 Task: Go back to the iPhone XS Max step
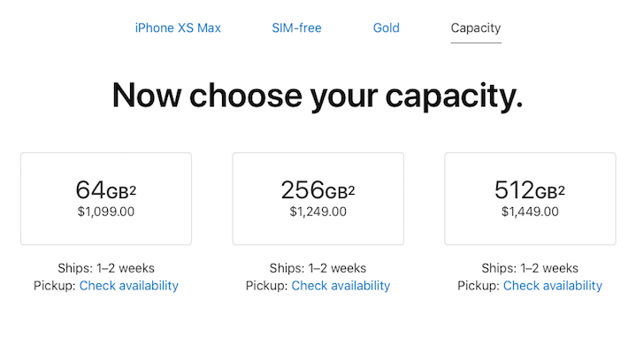coord(178,28)
